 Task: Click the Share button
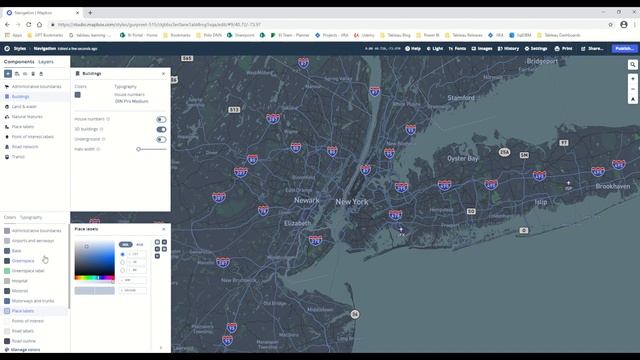[592, 49]
